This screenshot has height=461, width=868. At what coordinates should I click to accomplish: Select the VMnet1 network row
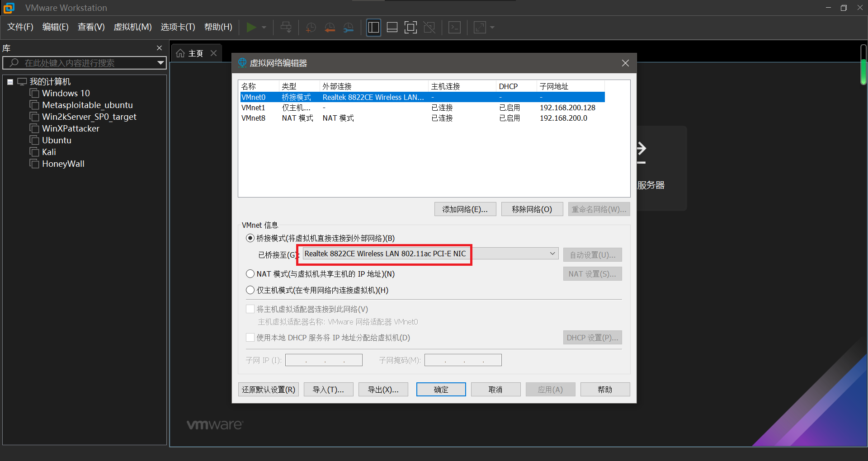423,108
